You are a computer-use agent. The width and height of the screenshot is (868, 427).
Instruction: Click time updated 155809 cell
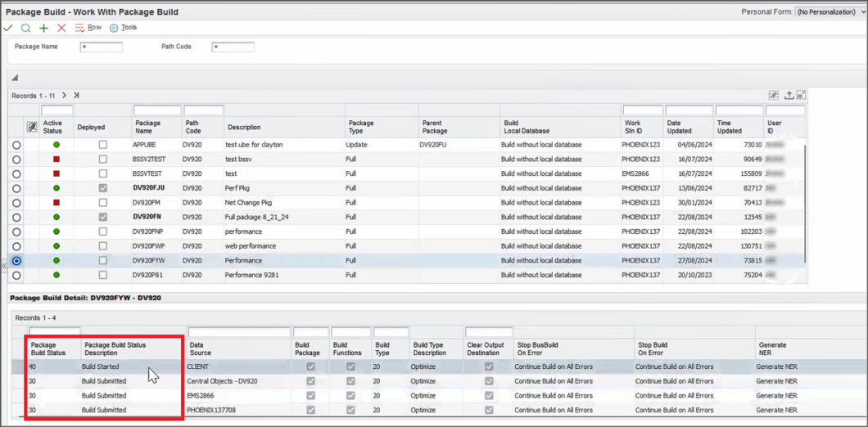[x=751, y=173]
